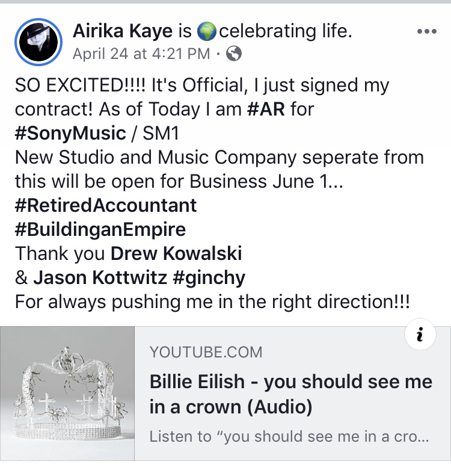
Task: Click the earth emoji feeling icon
Action: tap(206, 31)
